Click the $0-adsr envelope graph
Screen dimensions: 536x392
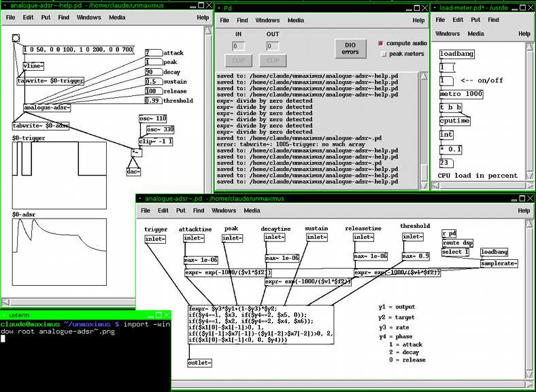[x=59, y=252]
